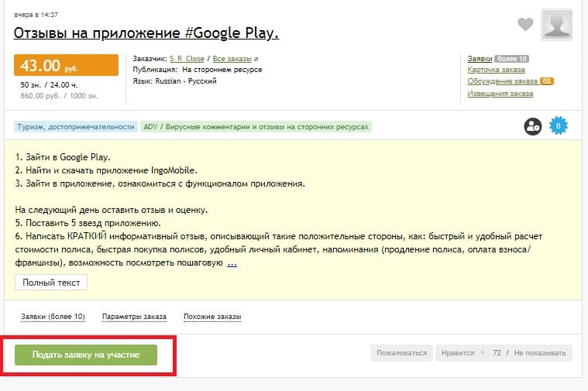Viewport: 588px width, 391px height.
Task: Expand truncated text via the ellipsis link
Action: (x=232, y=263)
